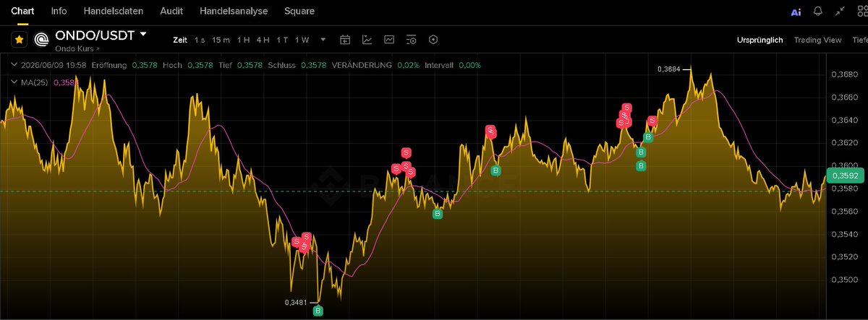Image resolution: width=868 pixels, height=320 pixels.
Task: Open the chart settings gear-list icon
Action: (412, 40)
